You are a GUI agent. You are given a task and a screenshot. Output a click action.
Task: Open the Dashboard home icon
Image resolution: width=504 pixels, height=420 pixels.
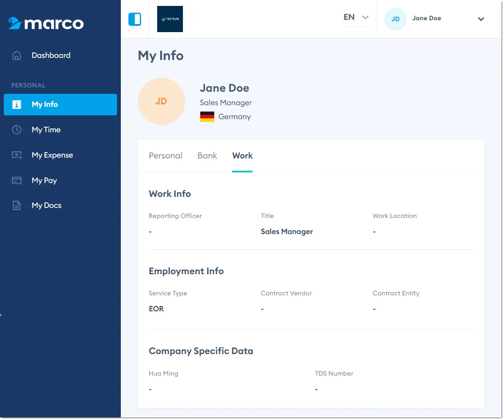pos(17,55)
